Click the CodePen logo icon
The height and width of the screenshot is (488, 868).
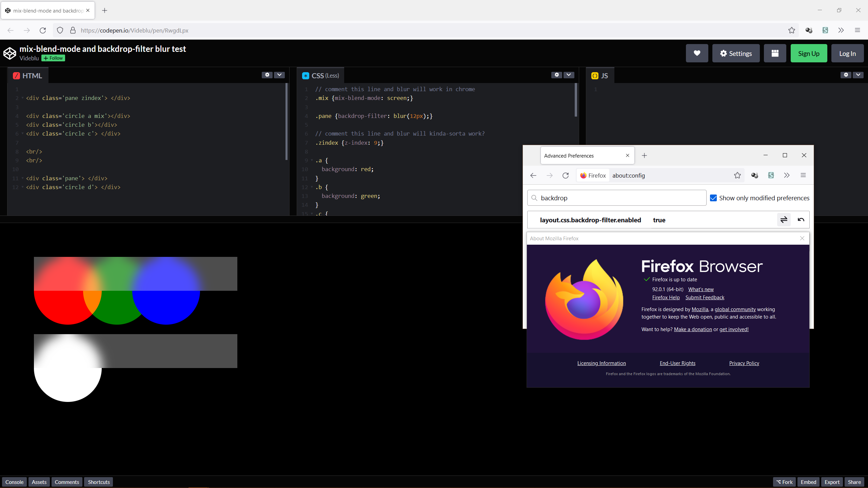tap(9, 53)
